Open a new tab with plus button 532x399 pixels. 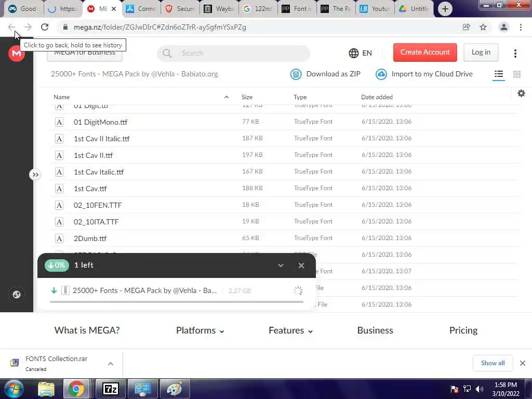(x=445, y=9)
